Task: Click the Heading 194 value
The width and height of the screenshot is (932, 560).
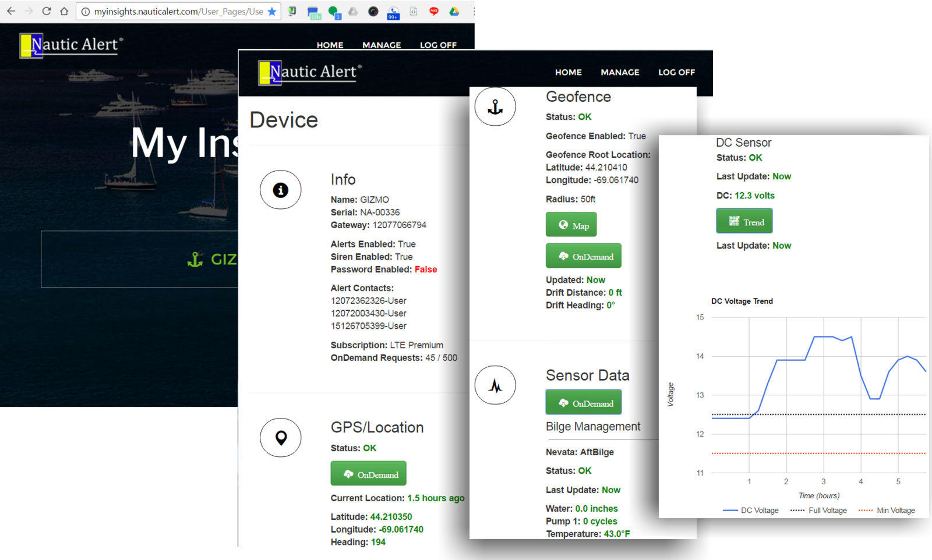Action: coord(378,543)
